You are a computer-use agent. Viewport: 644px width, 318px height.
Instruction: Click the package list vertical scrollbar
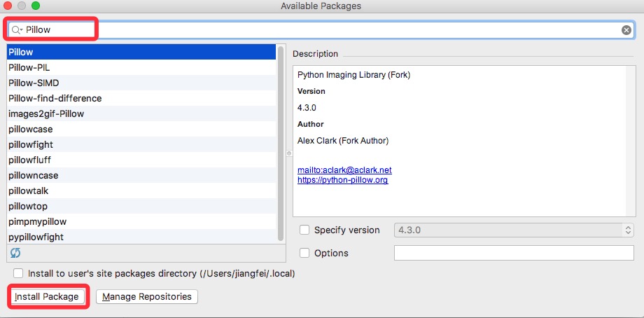coord(281,144)
